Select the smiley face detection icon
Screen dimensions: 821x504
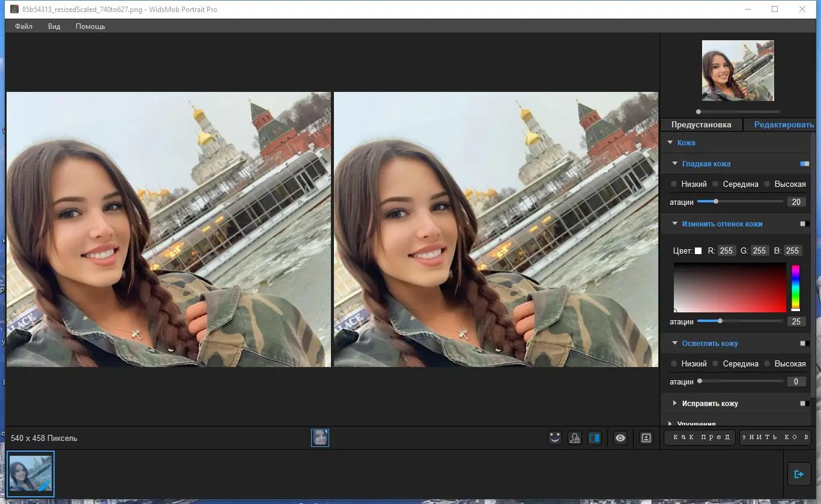[554, 437]
